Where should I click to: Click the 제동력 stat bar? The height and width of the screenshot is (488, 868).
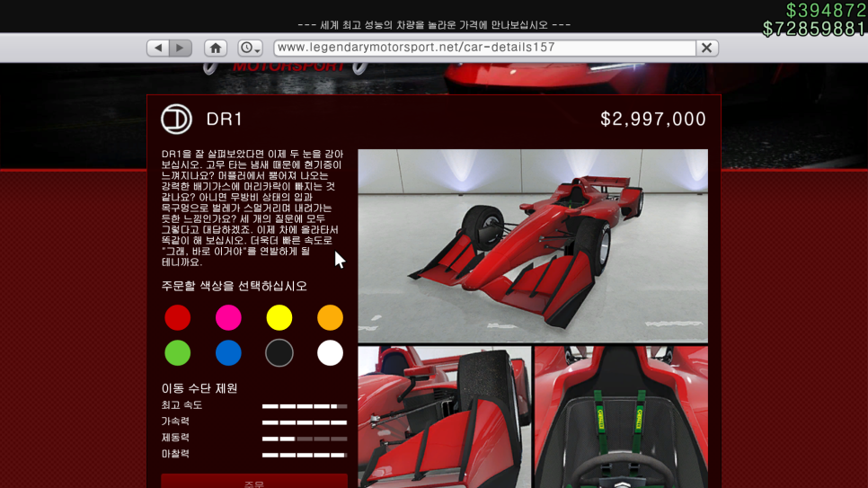(x=305, y=439)
